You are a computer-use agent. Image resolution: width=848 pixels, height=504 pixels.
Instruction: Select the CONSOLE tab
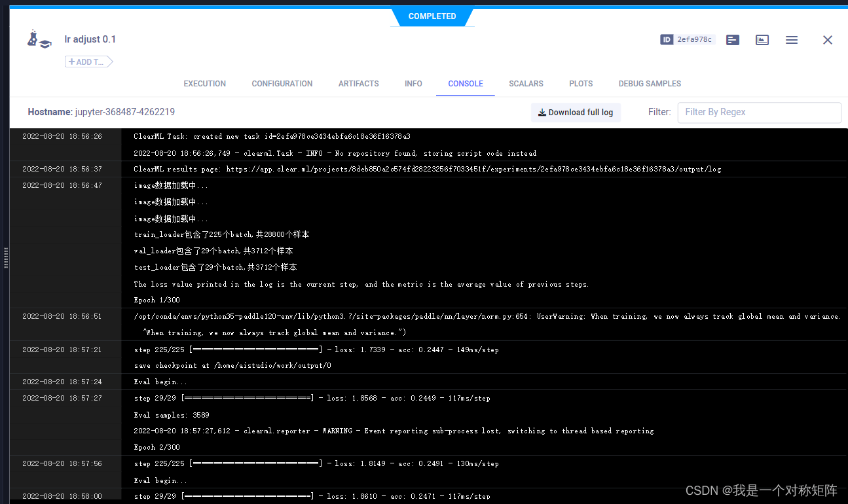coord(466,84)
